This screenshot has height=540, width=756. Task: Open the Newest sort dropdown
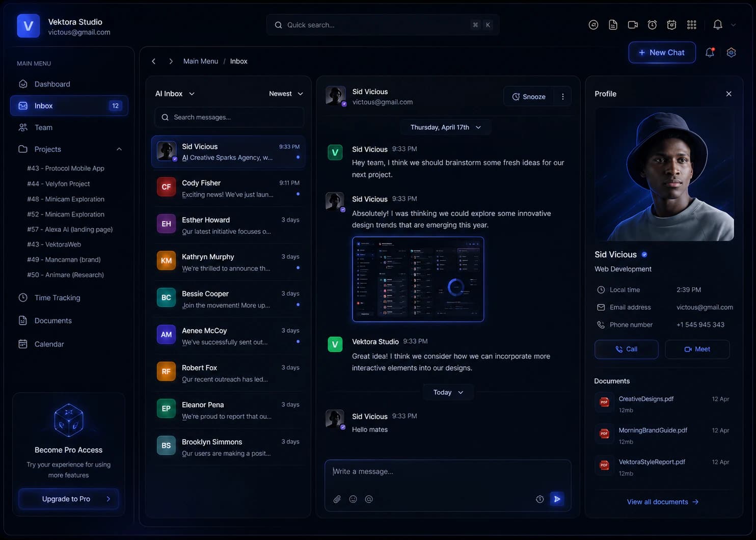(x=286, y=94)
